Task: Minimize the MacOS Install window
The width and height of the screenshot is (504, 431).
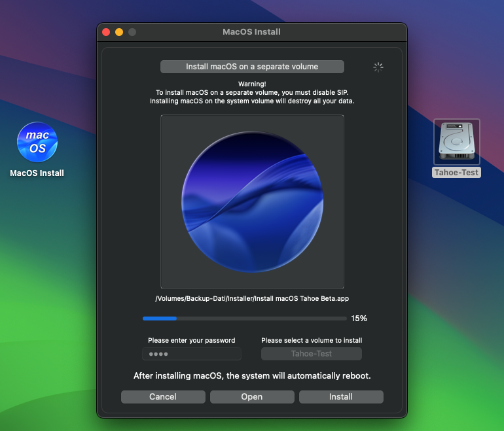Action: click(119, 32)
